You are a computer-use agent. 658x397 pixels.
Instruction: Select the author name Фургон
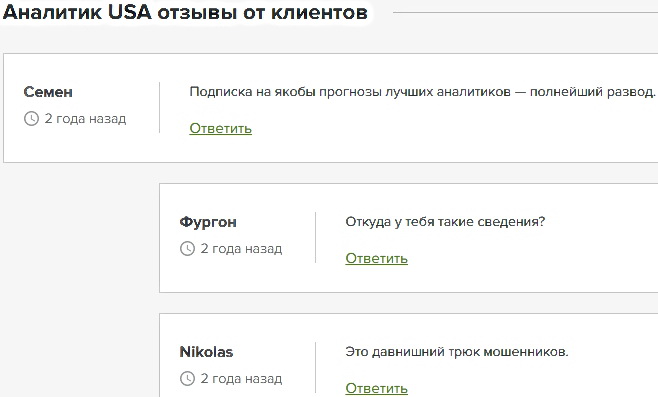[x=208, y=222]
